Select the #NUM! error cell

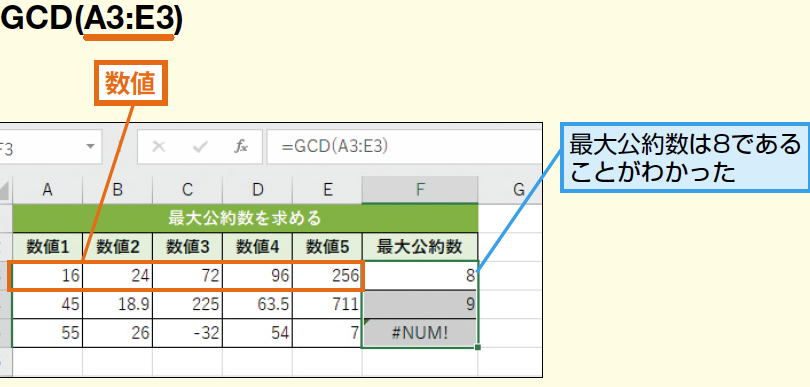[x=420, y=333]
